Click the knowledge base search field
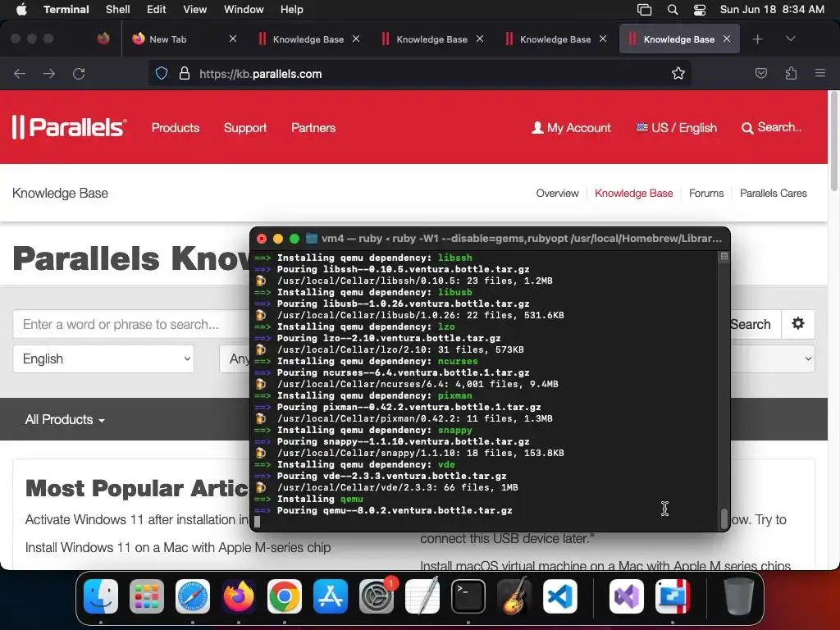The width and height of the screenshot is (840, 630). [x=130, y=324]
